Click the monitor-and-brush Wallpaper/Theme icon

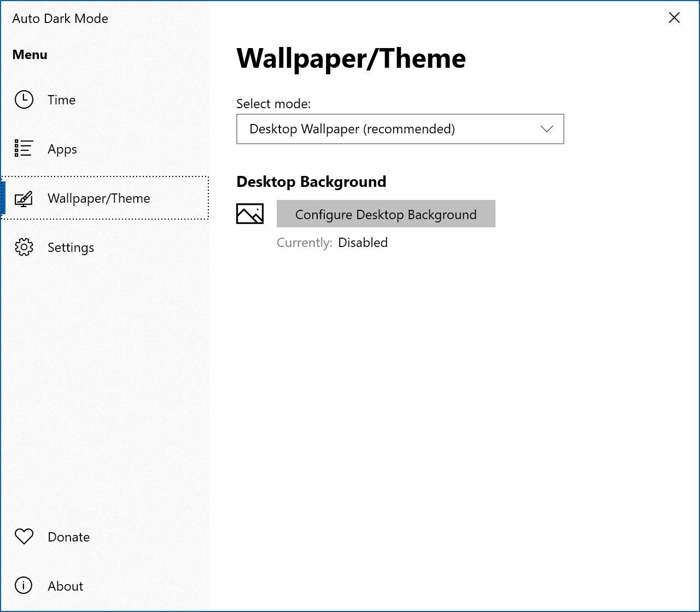(x=24, y=198)
